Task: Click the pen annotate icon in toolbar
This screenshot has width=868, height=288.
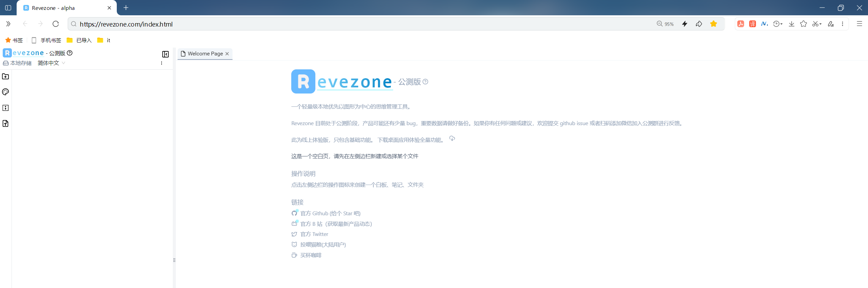Action: point(831,24)
